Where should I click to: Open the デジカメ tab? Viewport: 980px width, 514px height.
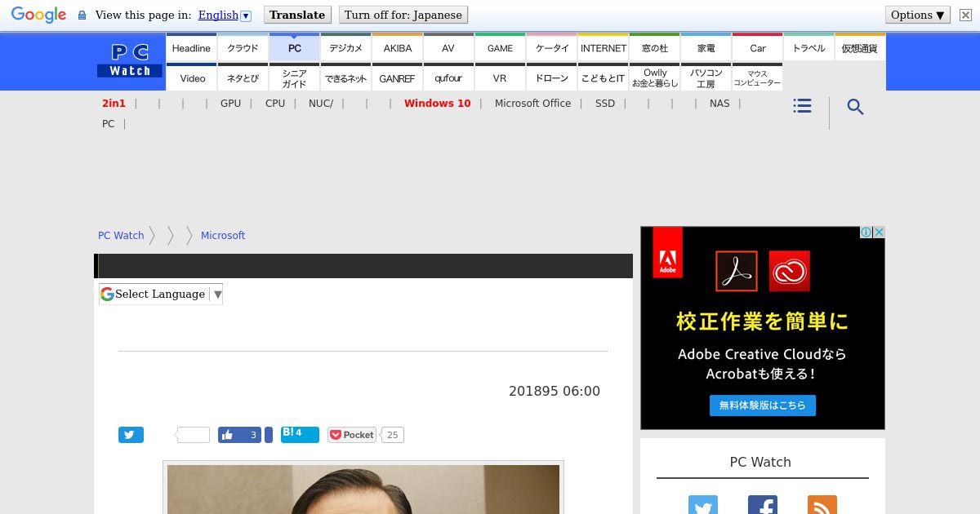345,48
